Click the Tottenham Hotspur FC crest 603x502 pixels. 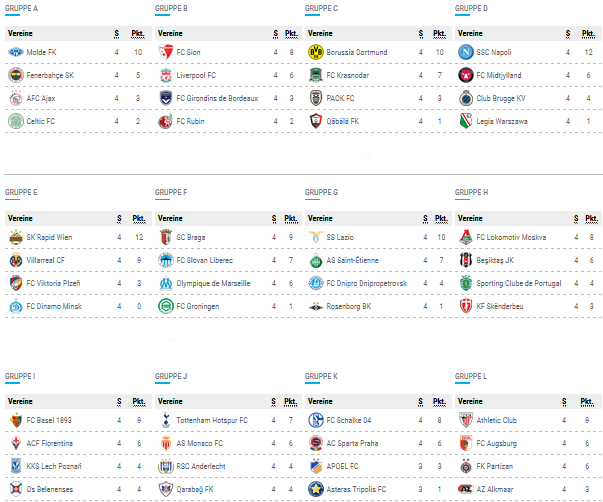pos(166,420)
